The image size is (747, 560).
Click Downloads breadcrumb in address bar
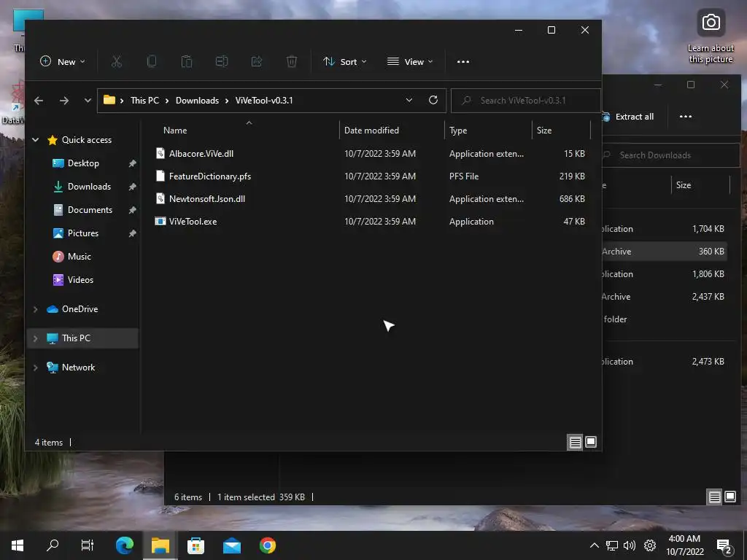pos(197,101)
